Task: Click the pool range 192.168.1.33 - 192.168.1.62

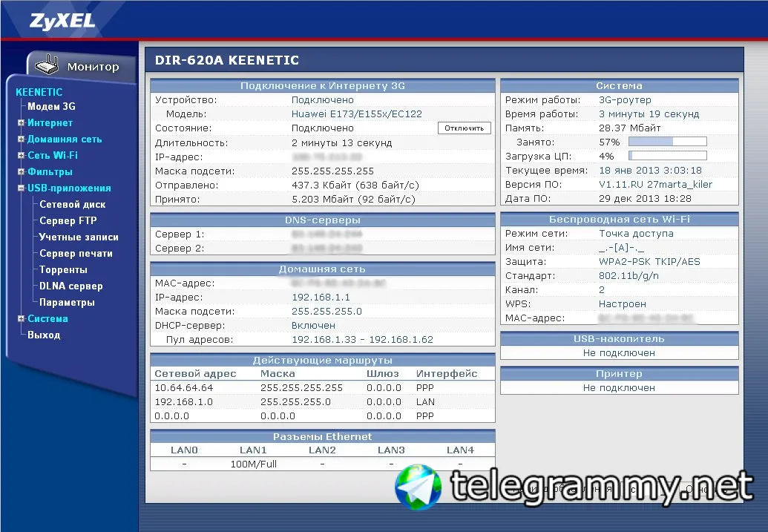Action: (362, 340)
